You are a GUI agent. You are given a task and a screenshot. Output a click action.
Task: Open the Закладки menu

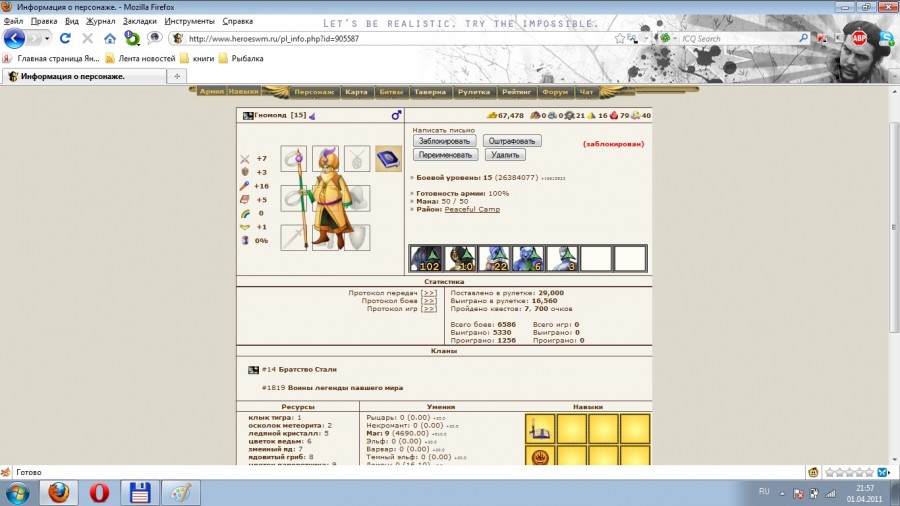[x=139, y=21]
